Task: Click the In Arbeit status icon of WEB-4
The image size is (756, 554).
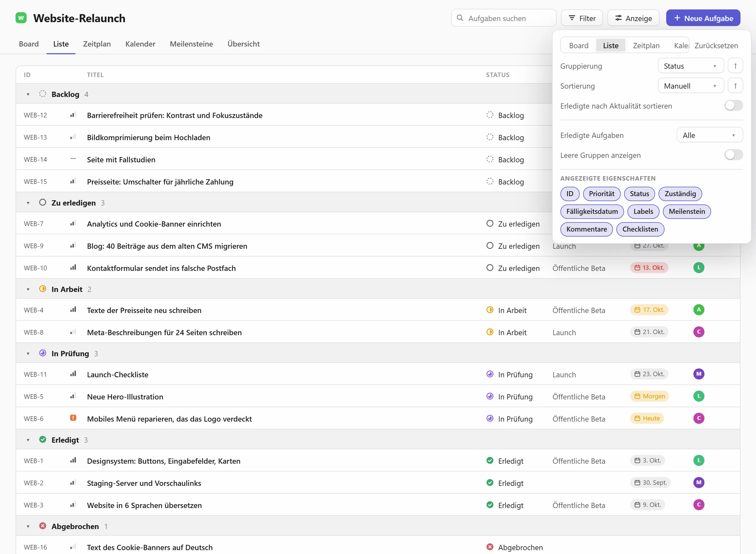Action: [x=490, y=310]
